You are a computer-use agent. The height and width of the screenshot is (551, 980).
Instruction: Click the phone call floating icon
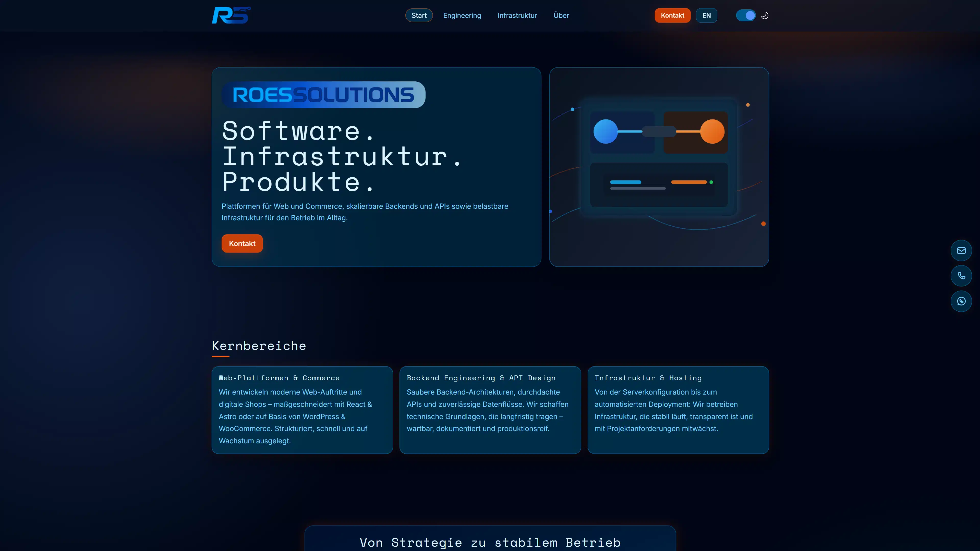point(961,276)
